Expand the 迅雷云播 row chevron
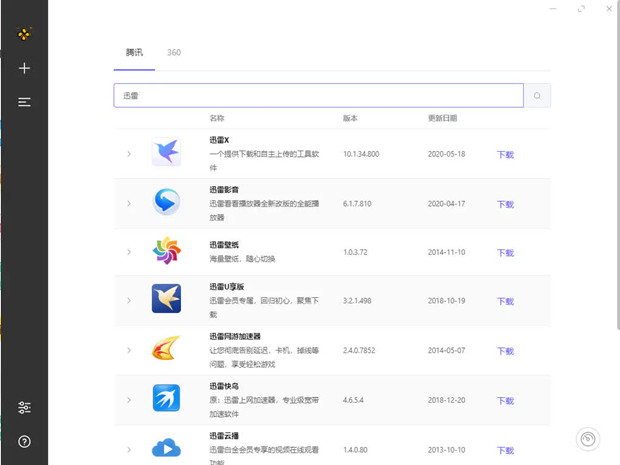 129,450
